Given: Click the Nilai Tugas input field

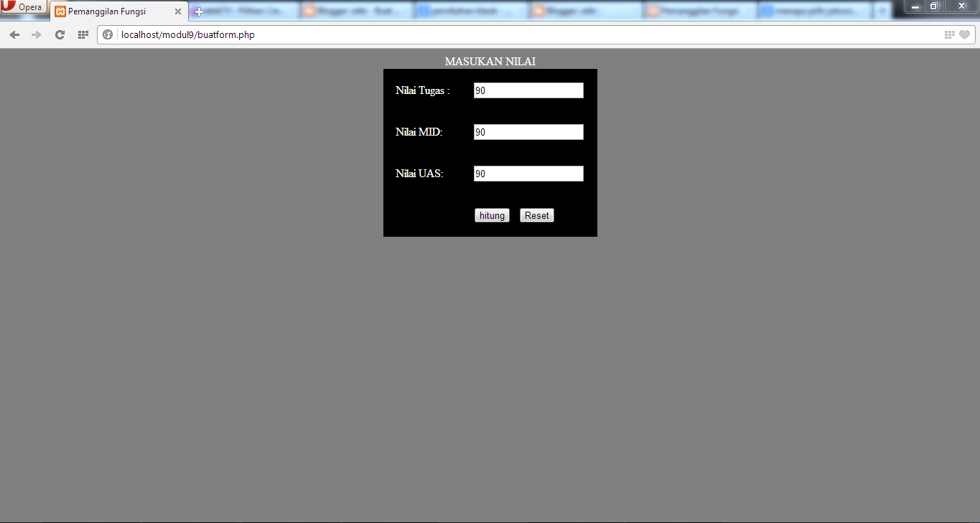Looking at the screenshot, I should (x=528, y=90).
